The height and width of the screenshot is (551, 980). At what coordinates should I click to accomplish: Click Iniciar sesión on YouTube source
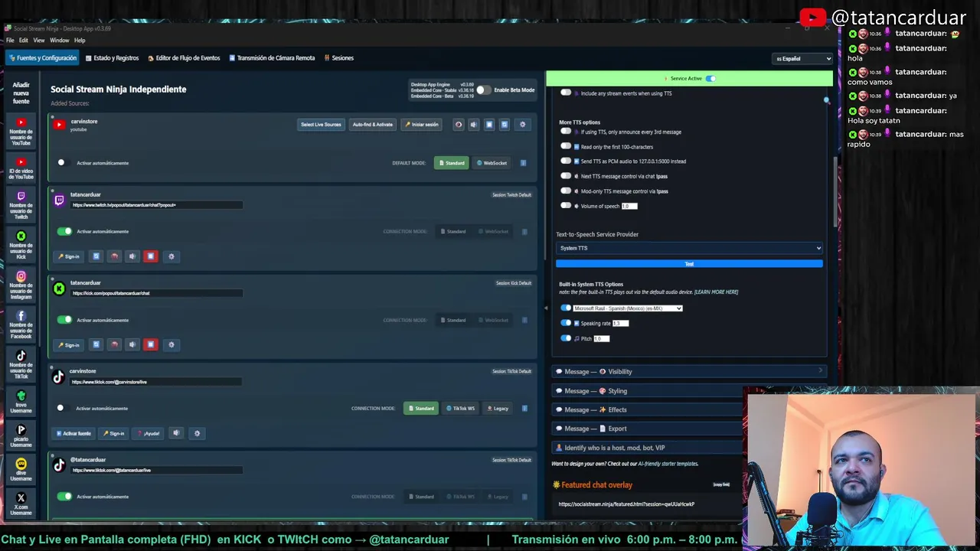coord(422,124)
